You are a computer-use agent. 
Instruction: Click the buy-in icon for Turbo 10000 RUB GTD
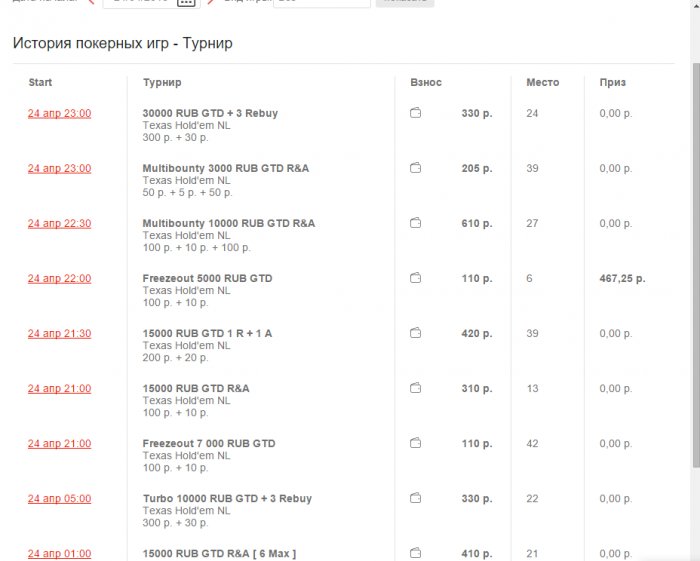[416, 498]
